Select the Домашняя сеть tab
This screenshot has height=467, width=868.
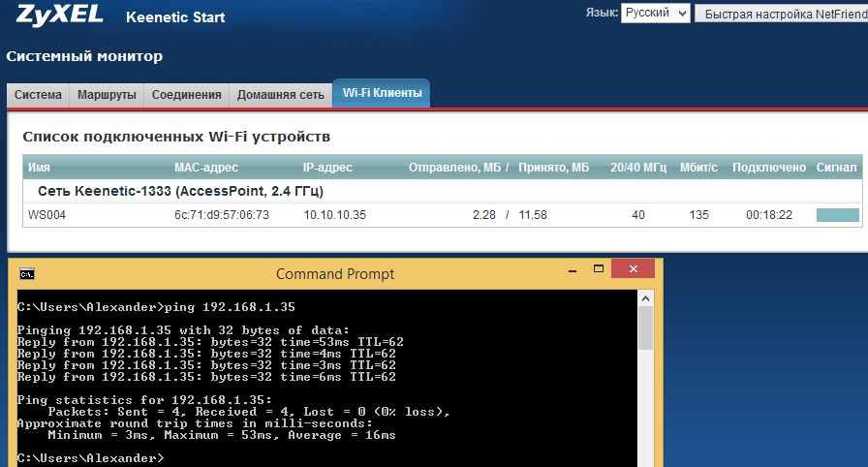tap(280, 95)
